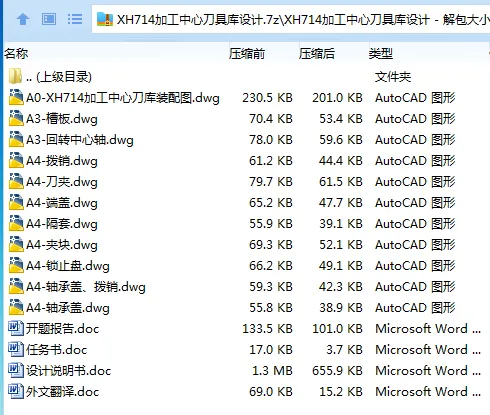Sort by 压缩前 column header
The width and height of the screenshot is (490, 415).
[x=247, y=53]
